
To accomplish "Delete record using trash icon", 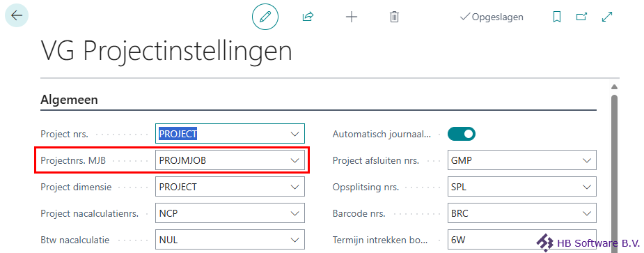I will tap(394, 17).
